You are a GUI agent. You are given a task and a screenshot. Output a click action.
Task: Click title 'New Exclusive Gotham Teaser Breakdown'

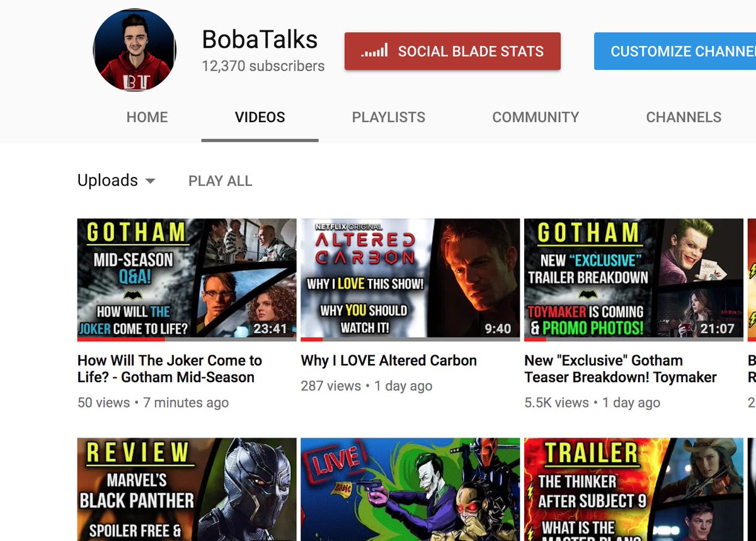click(x=621, y=369)
